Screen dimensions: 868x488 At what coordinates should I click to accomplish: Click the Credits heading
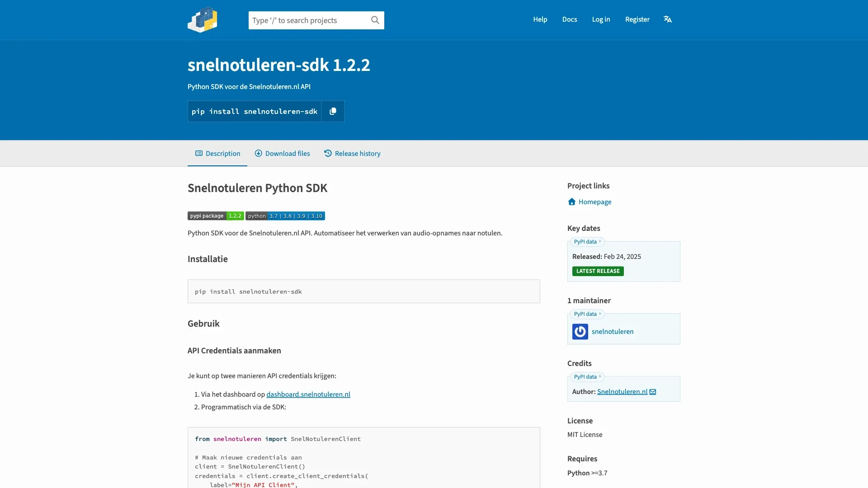pyautogui.click(x=580, y=363)
